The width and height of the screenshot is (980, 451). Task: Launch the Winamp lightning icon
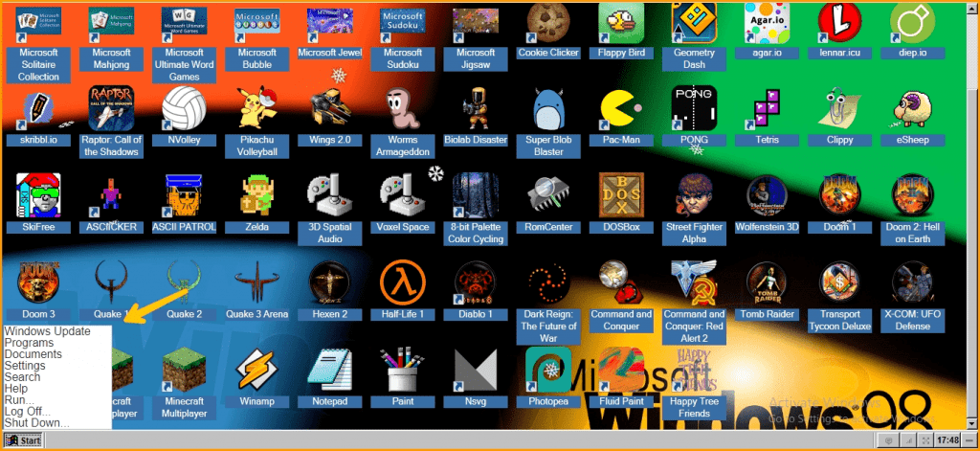tap(256, 370)
